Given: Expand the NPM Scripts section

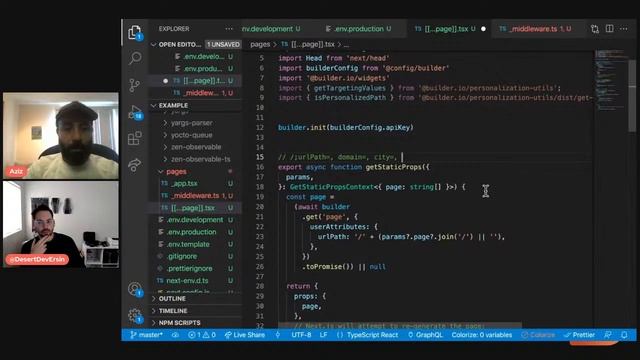Looking at the screenshot, I should tap(179, 323).
